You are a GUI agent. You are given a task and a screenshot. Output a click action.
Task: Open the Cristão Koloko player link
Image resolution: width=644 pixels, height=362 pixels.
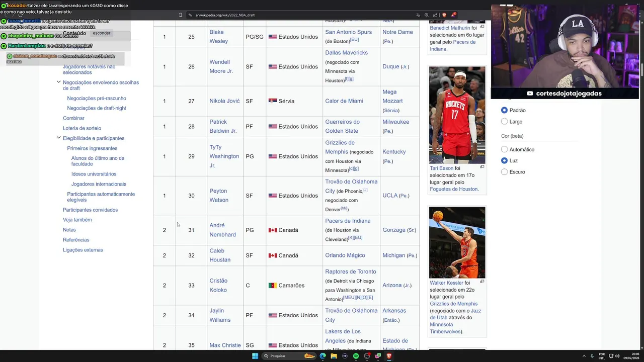(218, 286)
